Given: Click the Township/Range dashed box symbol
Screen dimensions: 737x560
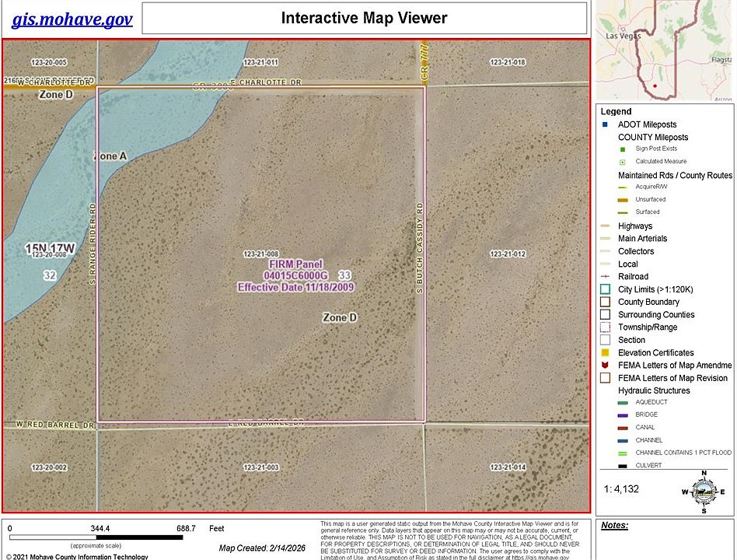Looking at the screenshot, I should [606, 327].
